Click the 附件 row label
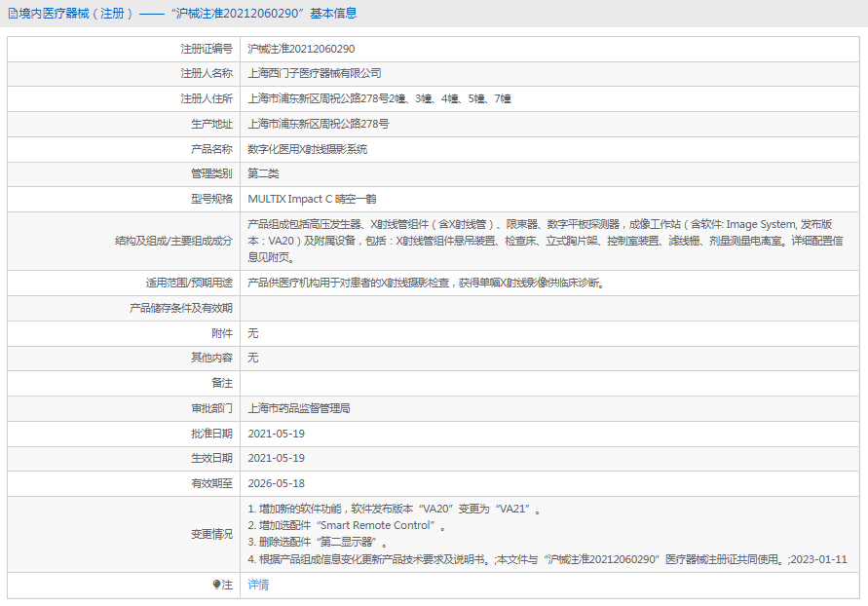 pos(222,333)
